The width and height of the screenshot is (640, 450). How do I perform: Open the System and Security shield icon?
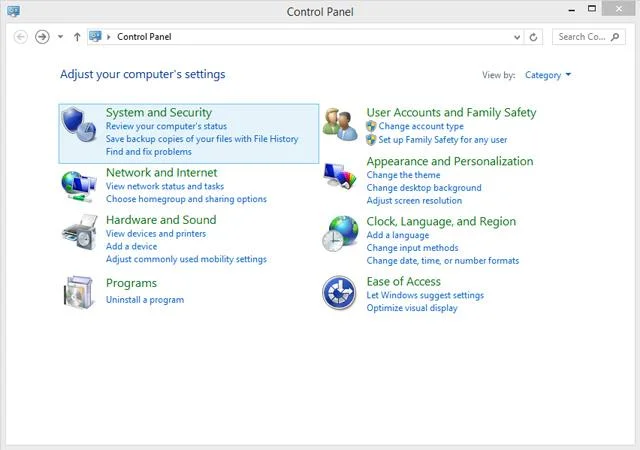pos(79,125)
